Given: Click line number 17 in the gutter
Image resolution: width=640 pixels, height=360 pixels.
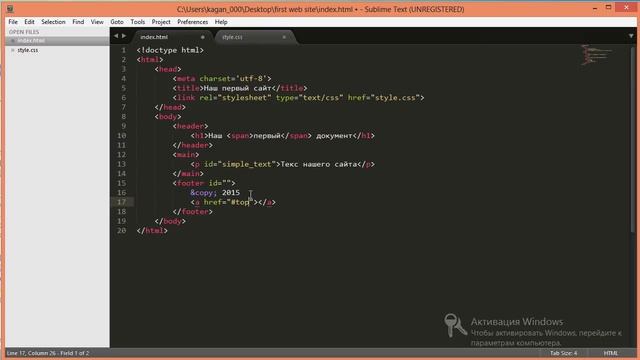Looking at the screenshot, I should (122, 202).
